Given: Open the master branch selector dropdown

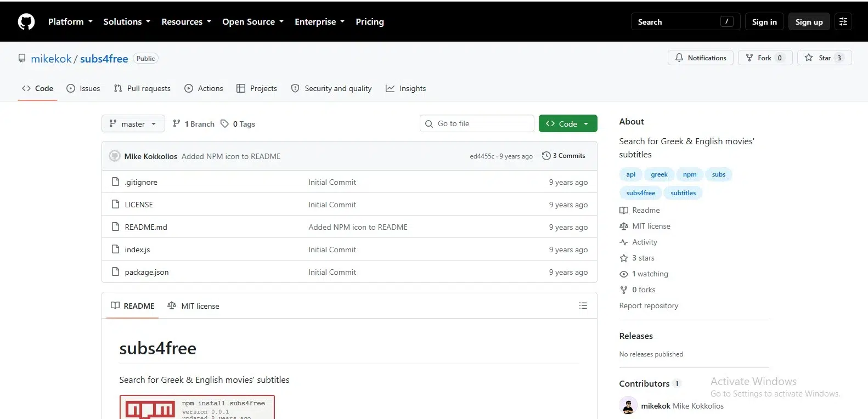Looking at the screenshot, I should tap(133, 123).
